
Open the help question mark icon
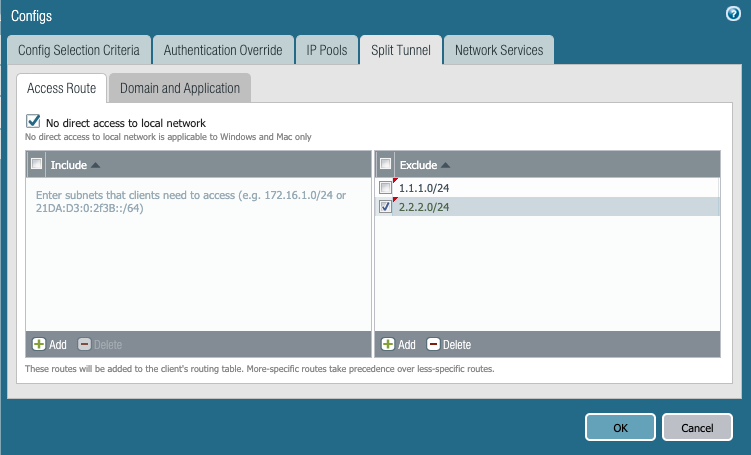pyautogui.click(x=732, y=14)
